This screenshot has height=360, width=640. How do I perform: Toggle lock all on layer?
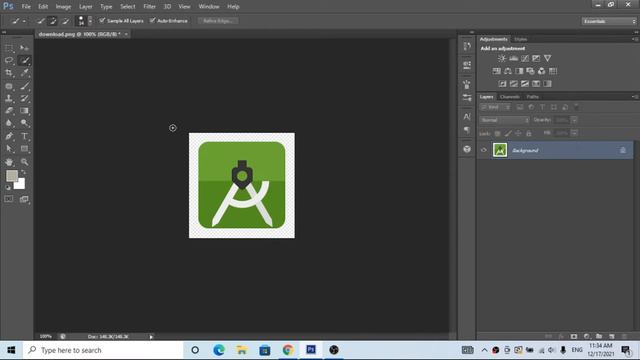click(x=529, y=133)
